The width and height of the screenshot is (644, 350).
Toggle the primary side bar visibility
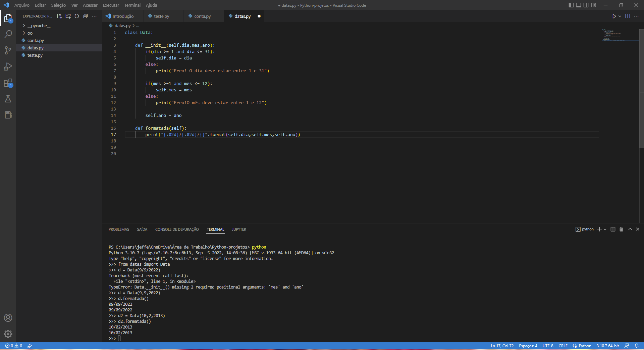(571, 5)
